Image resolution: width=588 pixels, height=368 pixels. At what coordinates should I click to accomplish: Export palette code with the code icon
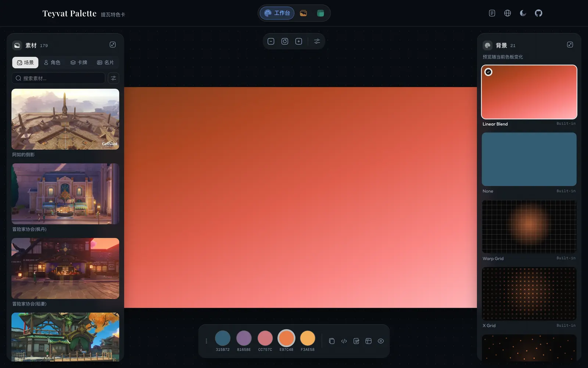pos(344,341)
